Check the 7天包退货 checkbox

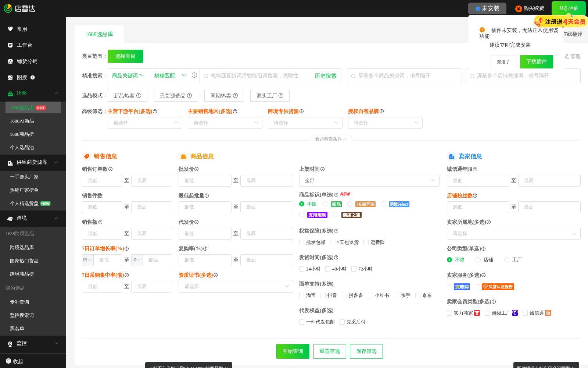(333, 243)
